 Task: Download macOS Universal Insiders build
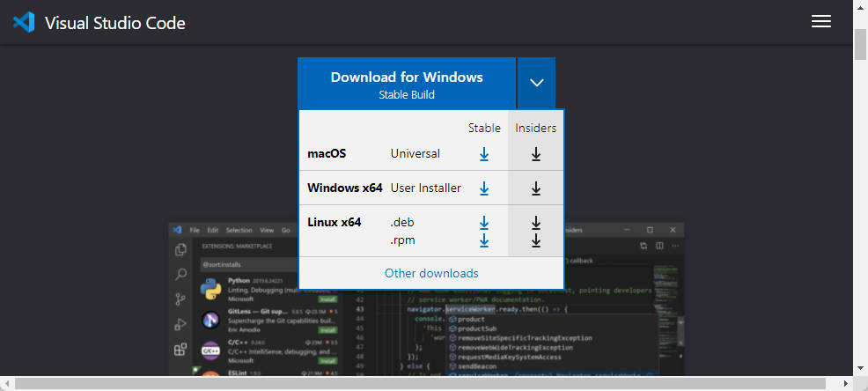pyautogui.click(x=536, y=154)
